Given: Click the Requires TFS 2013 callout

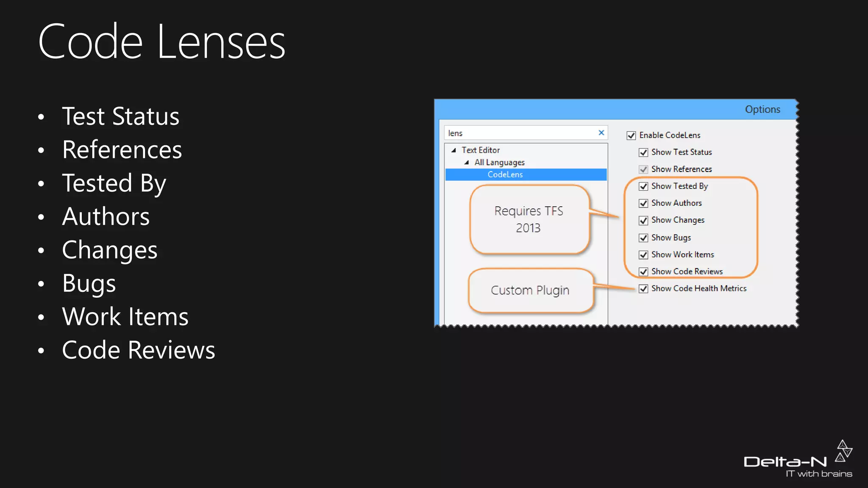Looking at the screenshot, I should click(x=529, y=219).
